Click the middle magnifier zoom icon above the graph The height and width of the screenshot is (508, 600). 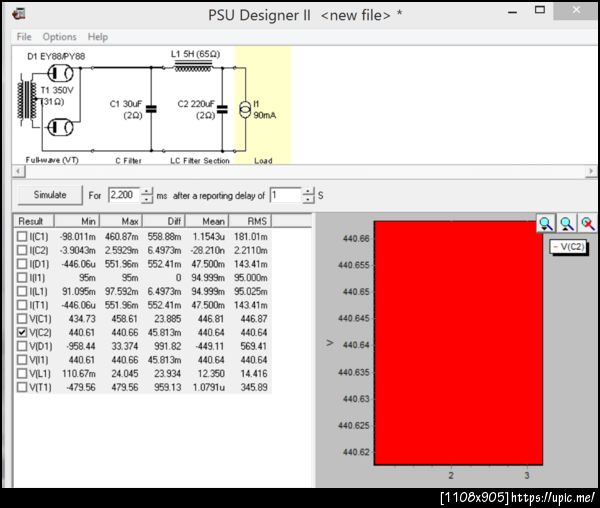click(566, 223)
